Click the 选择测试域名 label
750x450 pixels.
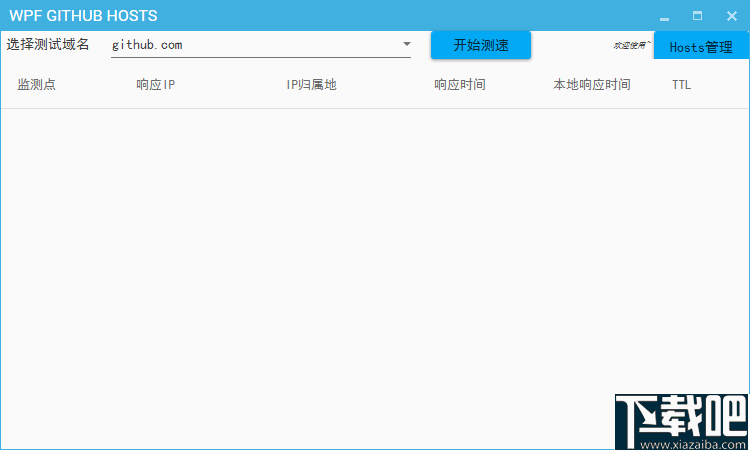[x=48, y=44]
